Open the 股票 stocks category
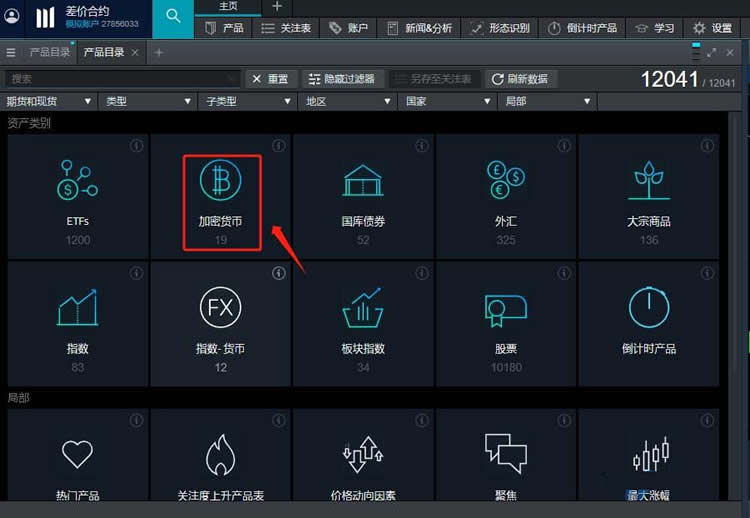The width and height of the screenshot is (750, 518). pos(506,324)
